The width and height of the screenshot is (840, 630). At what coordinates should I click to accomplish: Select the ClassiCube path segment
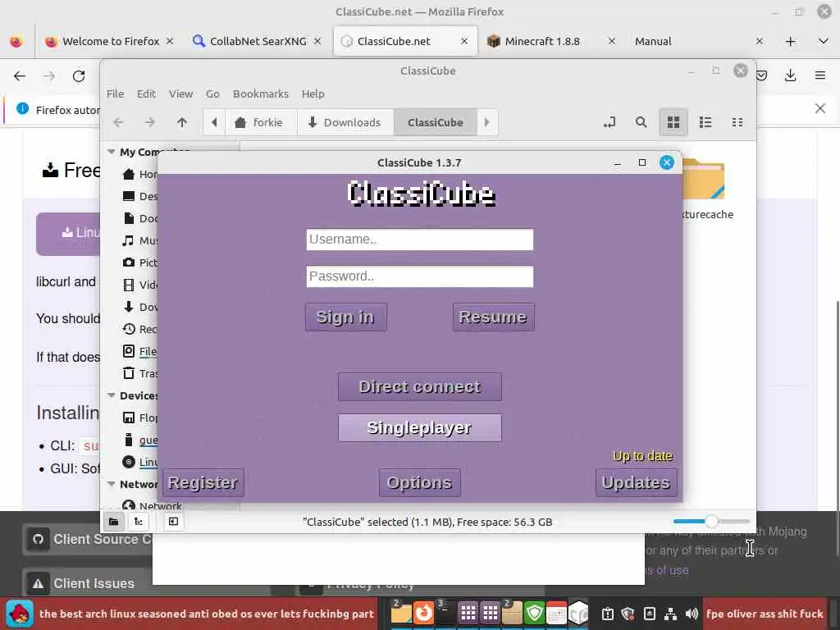pos(435,123)
